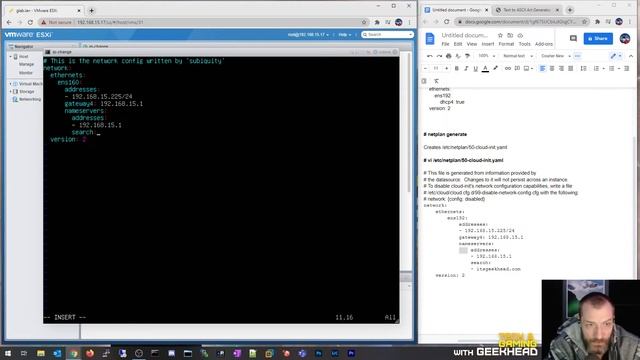
Task: Open the Normal text style dropdown
Action: [x=518, y=56]
